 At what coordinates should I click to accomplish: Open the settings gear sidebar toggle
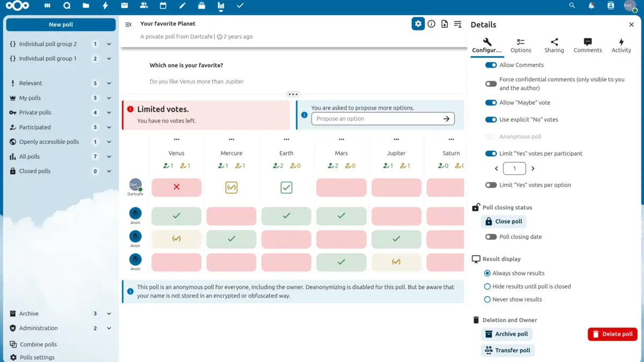pyautogui.click(x=418, y=24)
